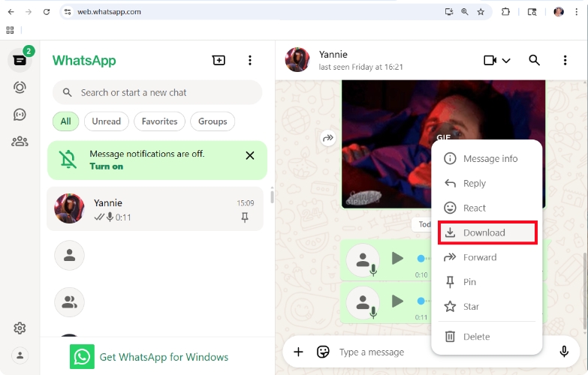Viewport: 588px width, 375px height.
Task: Open the Status icon in sidebar
Action: pyautogui.click(x=20, y=87)
